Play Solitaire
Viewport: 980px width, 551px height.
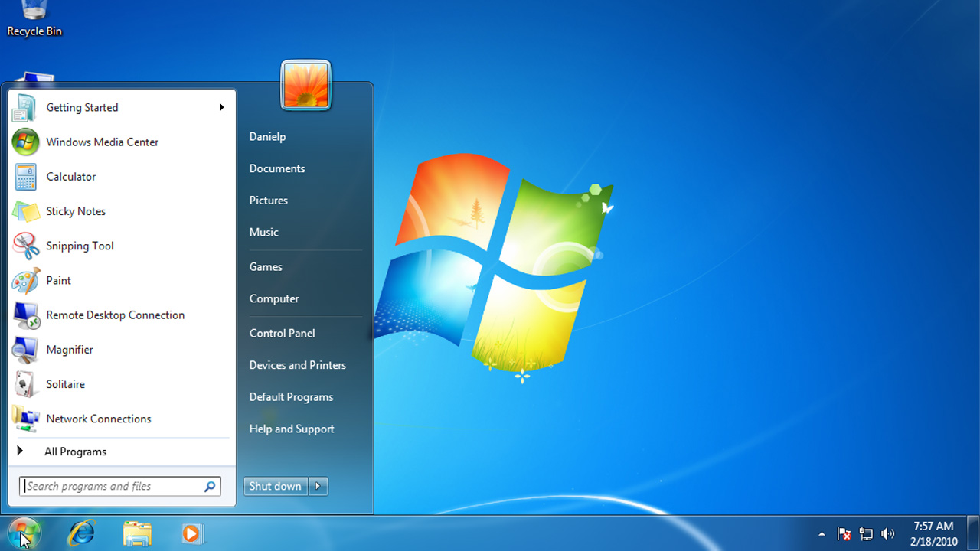pos(65,384)
